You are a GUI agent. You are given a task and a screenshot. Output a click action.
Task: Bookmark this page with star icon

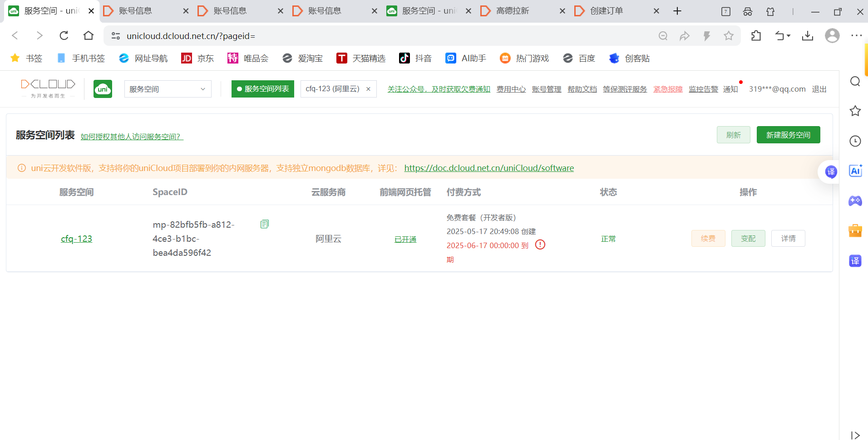[x=729, y=36]
